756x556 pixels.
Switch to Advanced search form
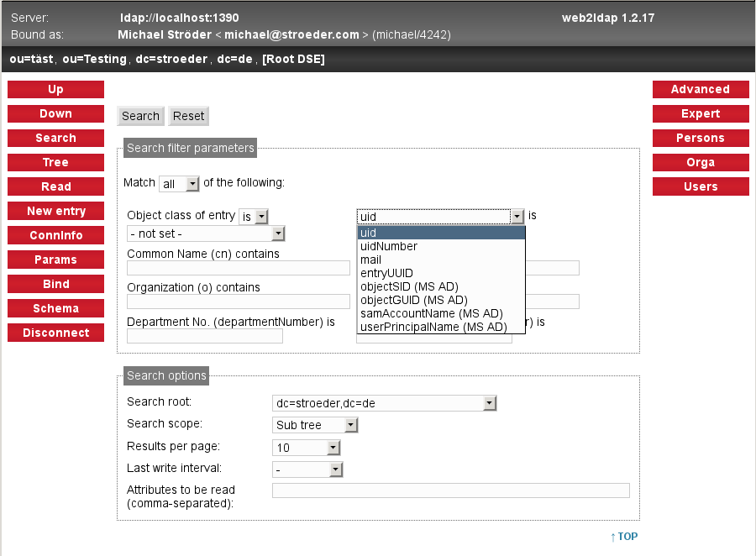point(700,89)
